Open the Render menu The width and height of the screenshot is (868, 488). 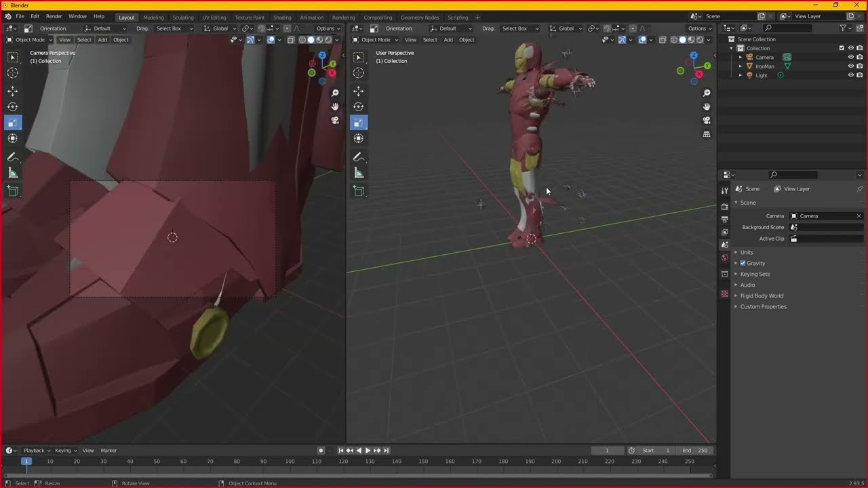(x=54, y=16)
